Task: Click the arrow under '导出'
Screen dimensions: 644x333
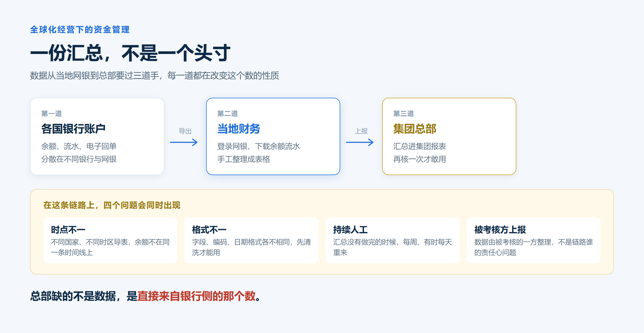Action: (x=184, y=142)
